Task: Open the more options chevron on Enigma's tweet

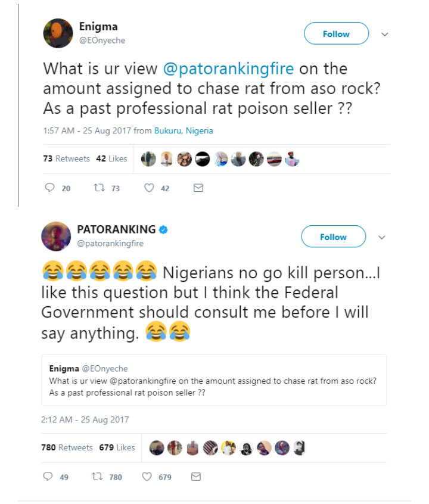Action: pyautogui.click(x=385, y=35)
